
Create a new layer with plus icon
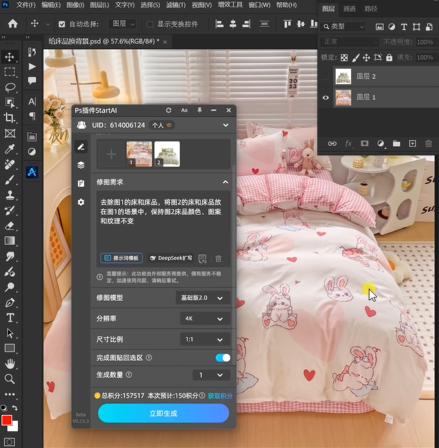412,144
